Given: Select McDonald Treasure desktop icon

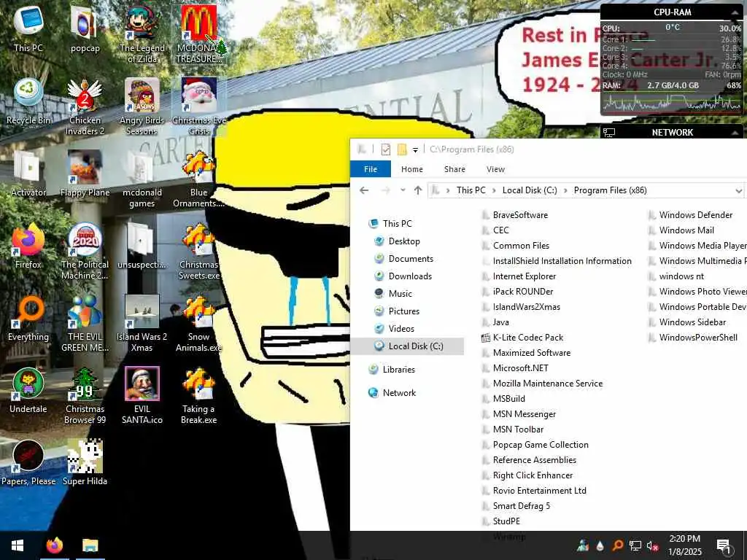Looking at the screenshot, I should (x=198, y=34).
